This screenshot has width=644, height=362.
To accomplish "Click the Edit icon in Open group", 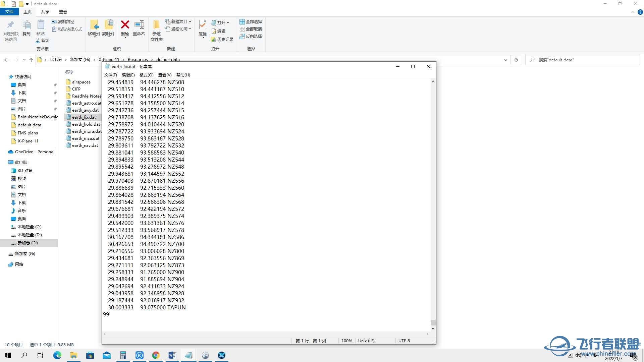I will [214, 31].
